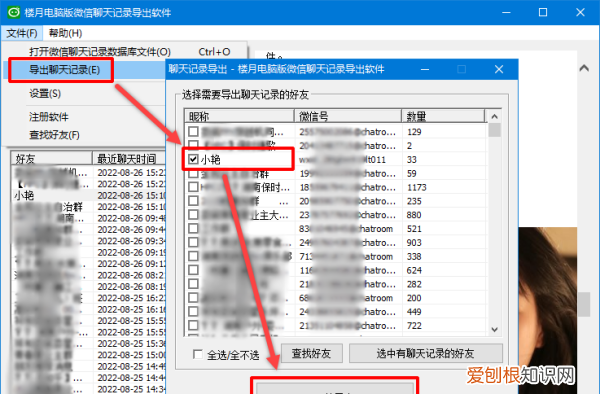
Task: Check the box in the row with count 129
Action: (x=193, y=132)
